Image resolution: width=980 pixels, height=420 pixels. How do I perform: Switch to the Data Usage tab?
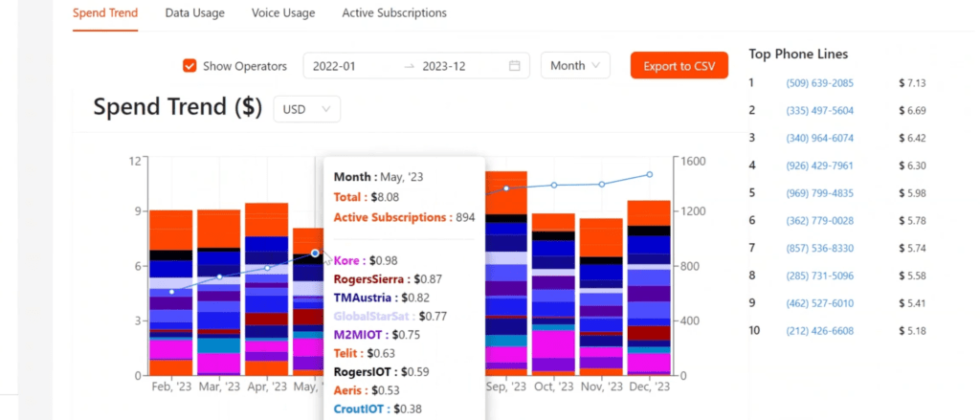point(195,12)
